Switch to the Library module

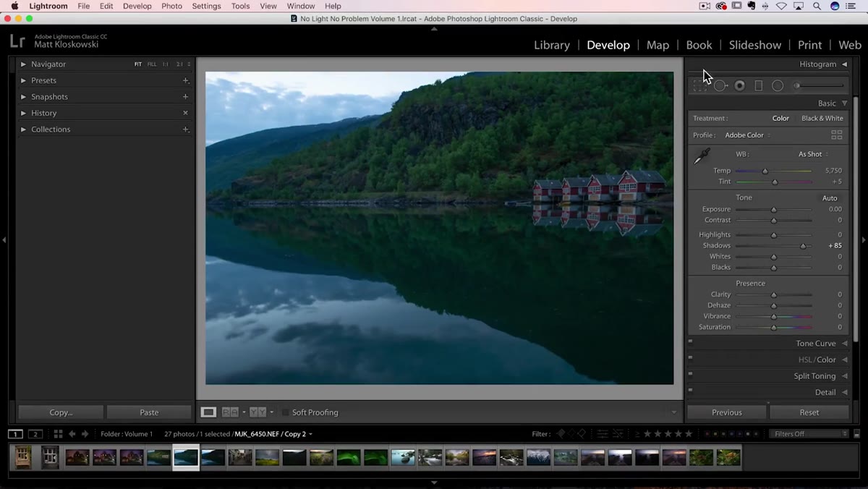point(552,45)
